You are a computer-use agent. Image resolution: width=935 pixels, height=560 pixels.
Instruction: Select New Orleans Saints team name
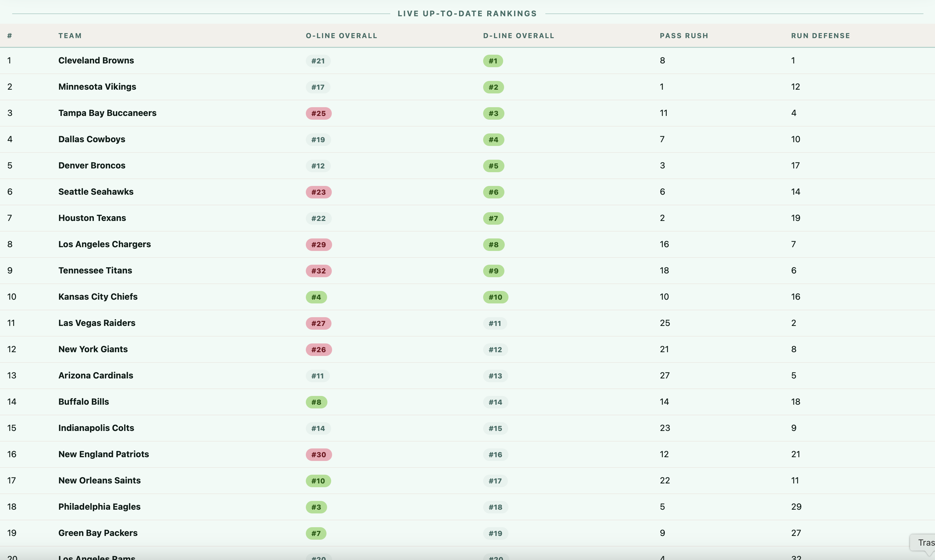click(x=99, y=480)
